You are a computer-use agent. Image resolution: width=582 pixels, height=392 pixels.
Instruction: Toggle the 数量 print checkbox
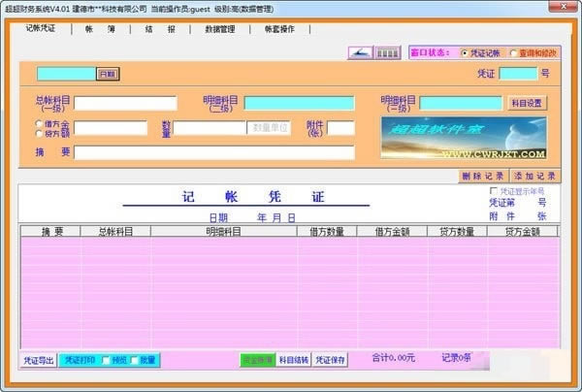click(x=134, y=360)
